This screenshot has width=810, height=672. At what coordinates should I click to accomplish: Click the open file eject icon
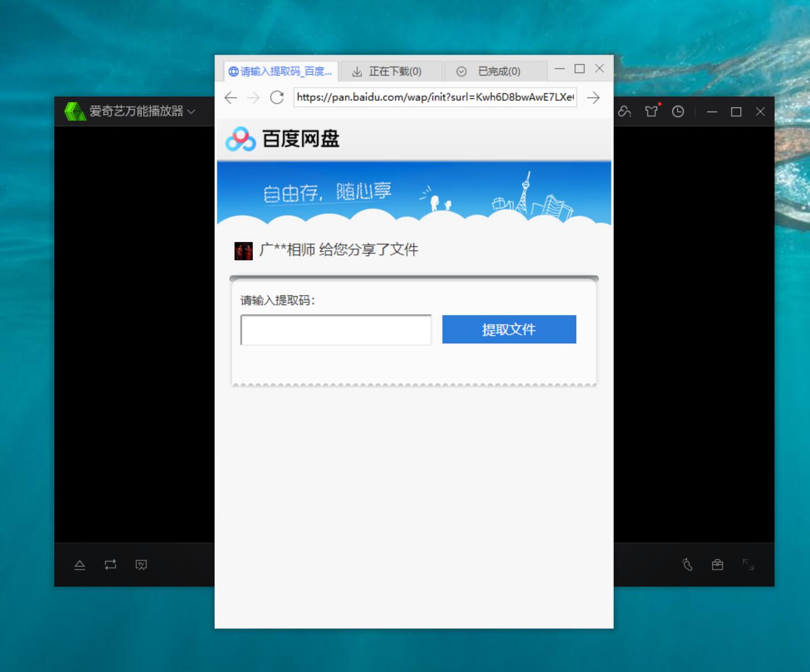point(80,565)
